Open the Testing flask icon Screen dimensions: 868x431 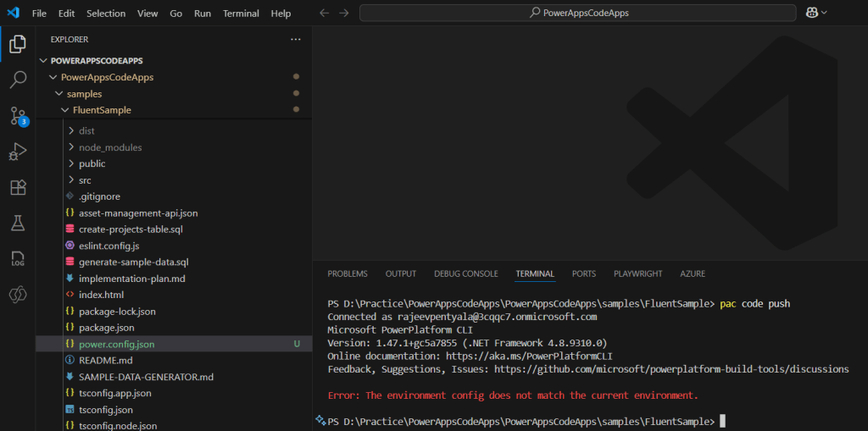pyautogui.click(x=17, y=223)
